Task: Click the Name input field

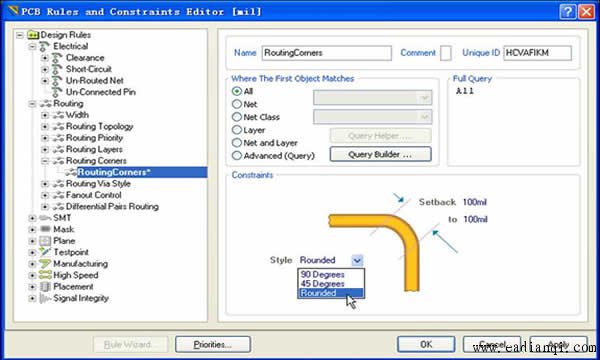Action: pyautogui.click(x=326, y=53)
